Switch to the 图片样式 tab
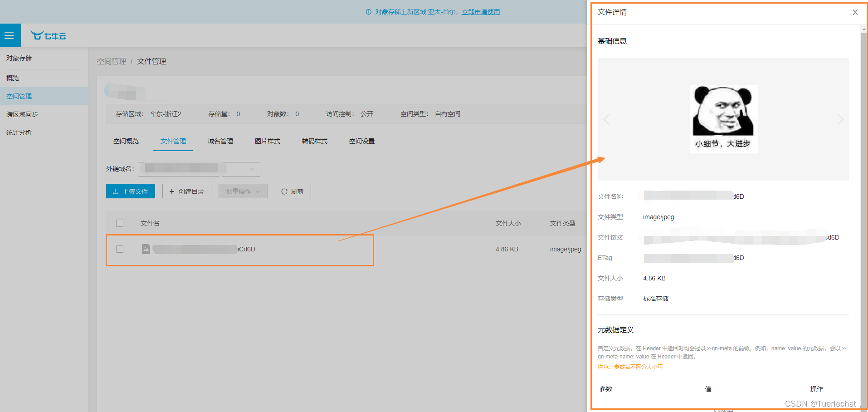The height and width of the screenshot is (412, 868). coord(268,141)
